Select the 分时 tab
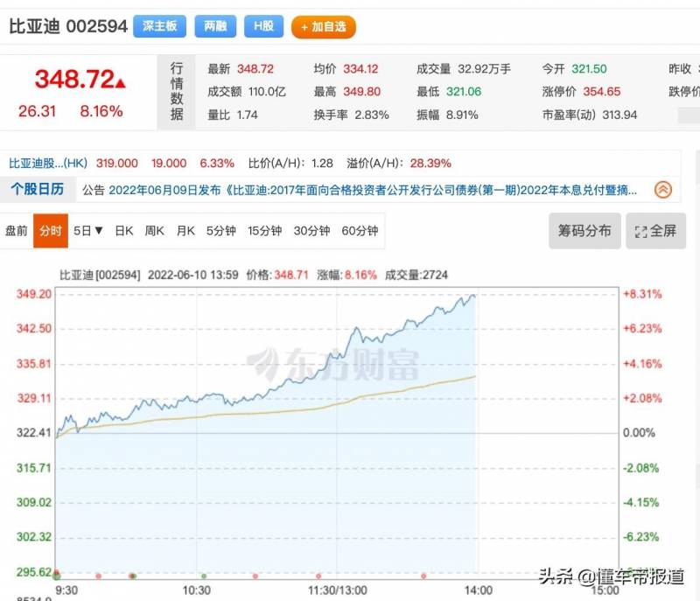Image resolution: width=700 pixels, height=601 pixels. [x=51, y=231]
